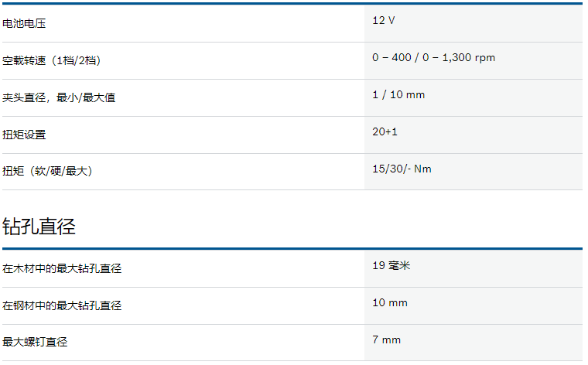Select the 15/30/- Nm torque value
The height and width of the screenshot is (365, 588).
(x=402, y=169)
